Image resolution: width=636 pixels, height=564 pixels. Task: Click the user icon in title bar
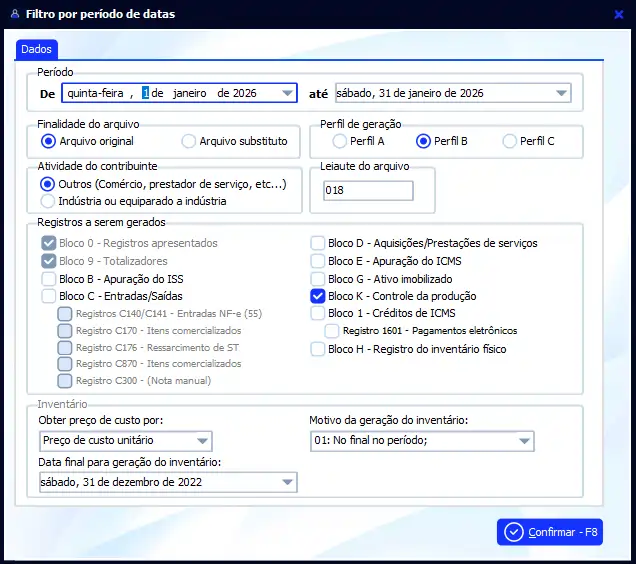(12, 14)
